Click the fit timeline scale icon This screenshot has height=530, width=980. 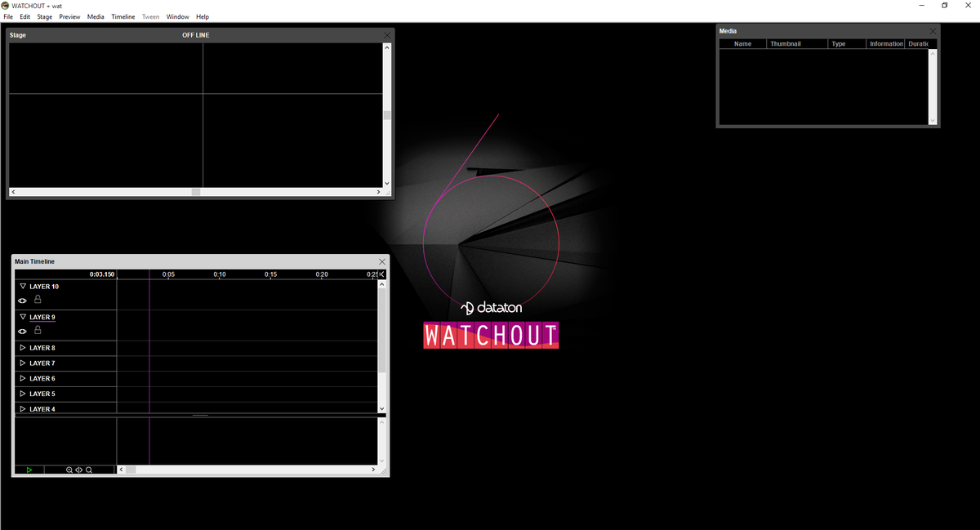(79, 470)
